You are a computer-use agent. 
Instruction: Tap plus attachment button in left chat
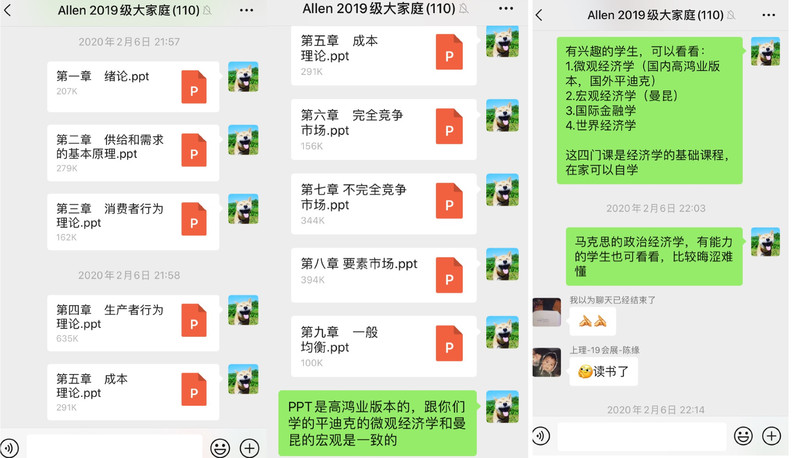pos(249,448)
